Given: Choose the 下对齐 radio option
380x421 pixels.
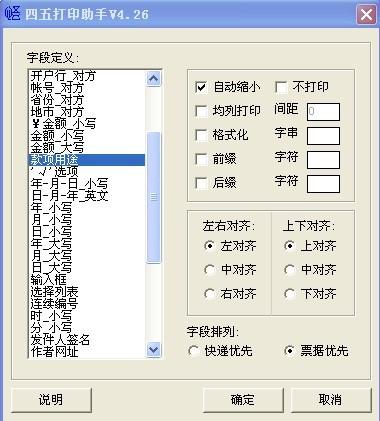Looking at the screenshot, I should tap(289, 294).
